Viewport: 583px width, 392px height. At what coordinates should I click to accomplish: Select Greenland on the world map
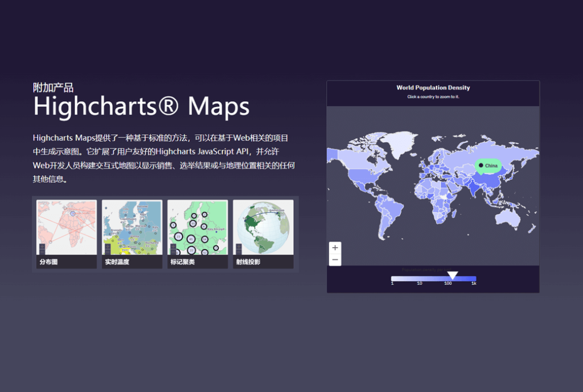[400, 143]
